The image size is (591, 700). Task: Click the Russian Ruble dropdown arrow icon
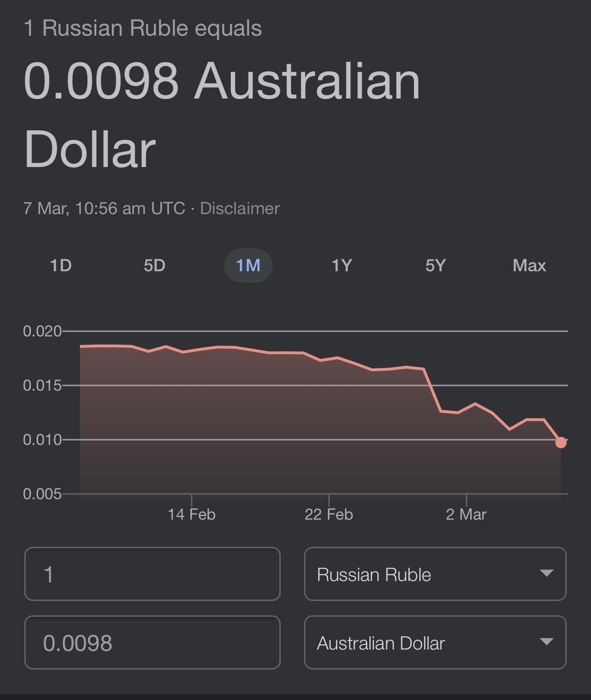pos(547,573)
